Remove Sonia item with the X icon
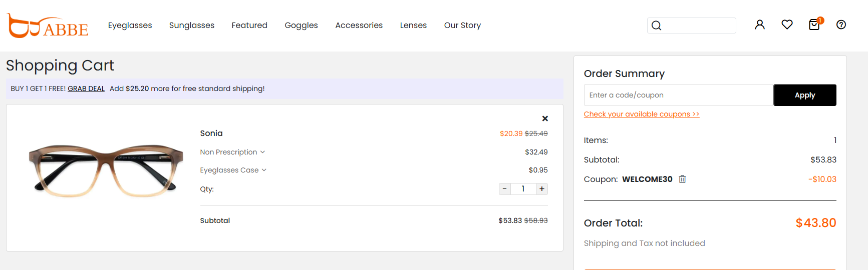 [545, 118]
